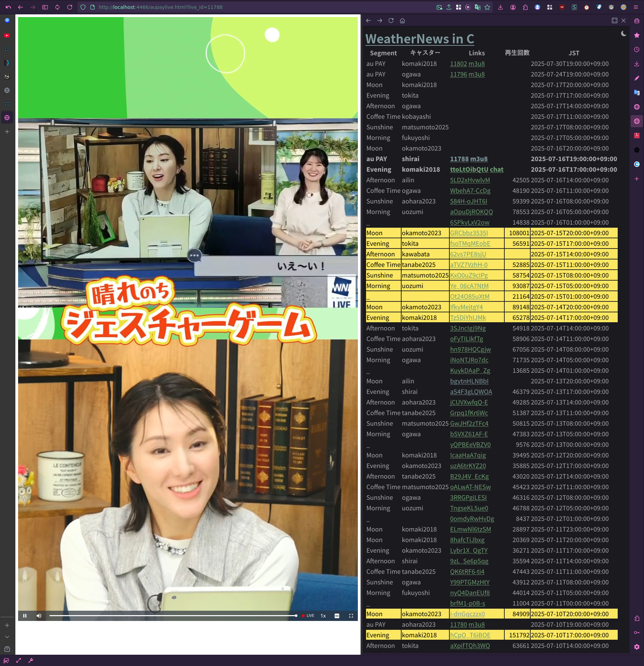The image size is (644, 666).
Task: Open the wrench tools icon at bottom
Action: point(31,661)
